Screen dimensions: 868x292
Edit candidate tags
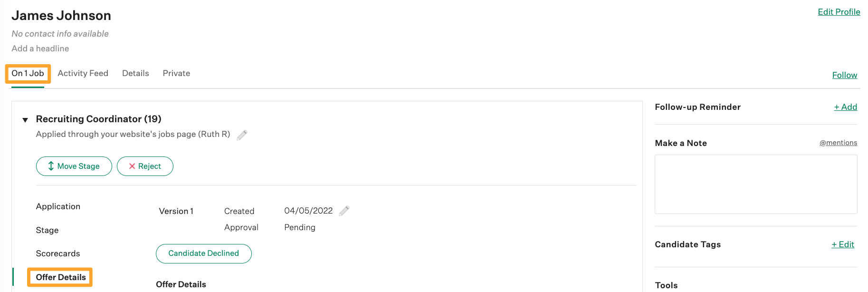[x=843, y=244]
